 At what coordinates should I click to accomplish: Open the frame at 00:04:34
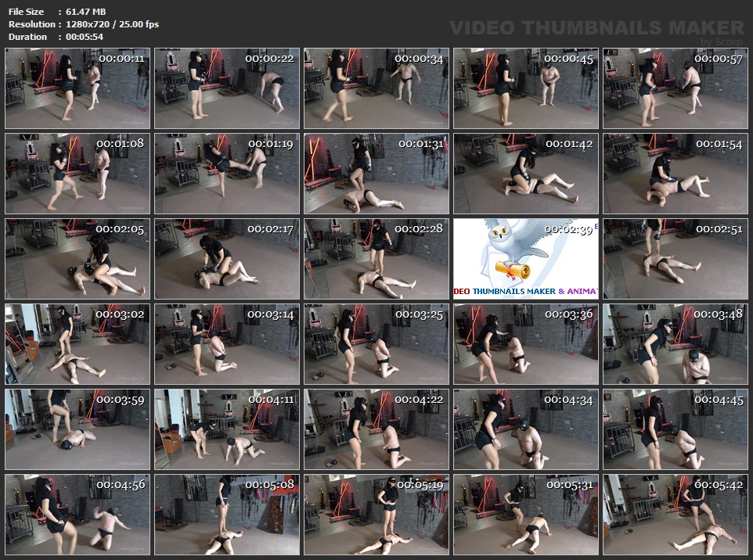526,429
